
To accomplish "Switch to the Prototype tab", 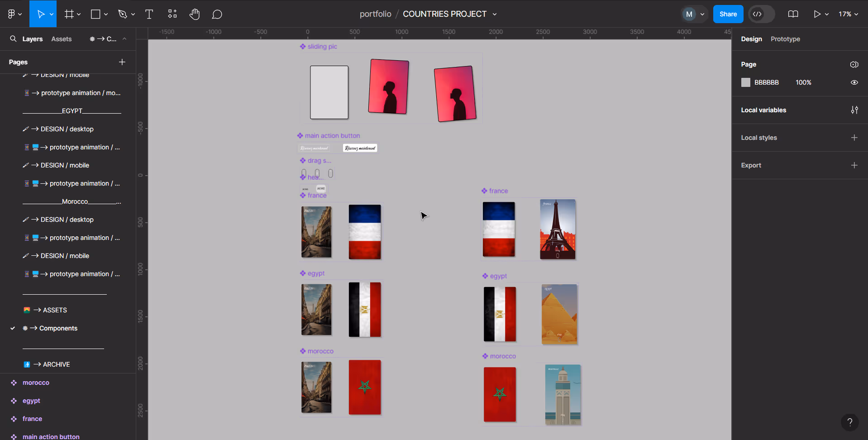I will coord(785,39).
